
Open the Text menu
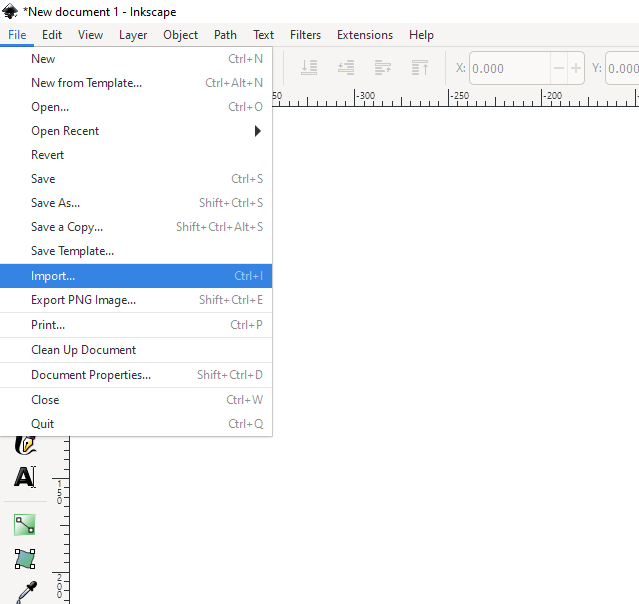pos(263,35)
